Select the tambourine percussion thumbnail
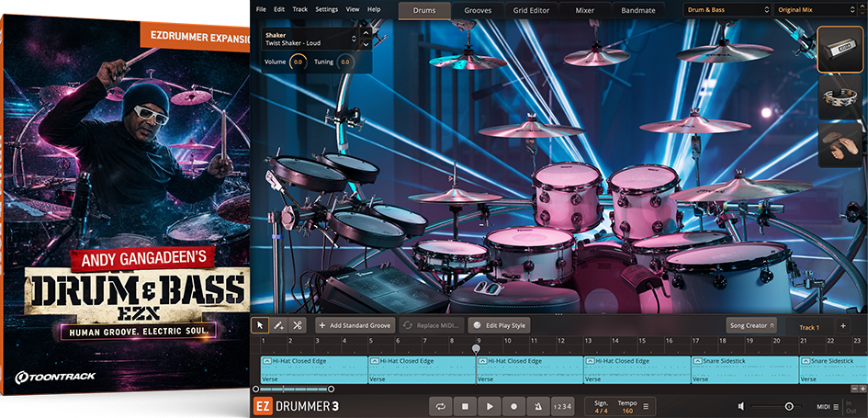Viewport: 868px width, 418px height. (840, 97)
